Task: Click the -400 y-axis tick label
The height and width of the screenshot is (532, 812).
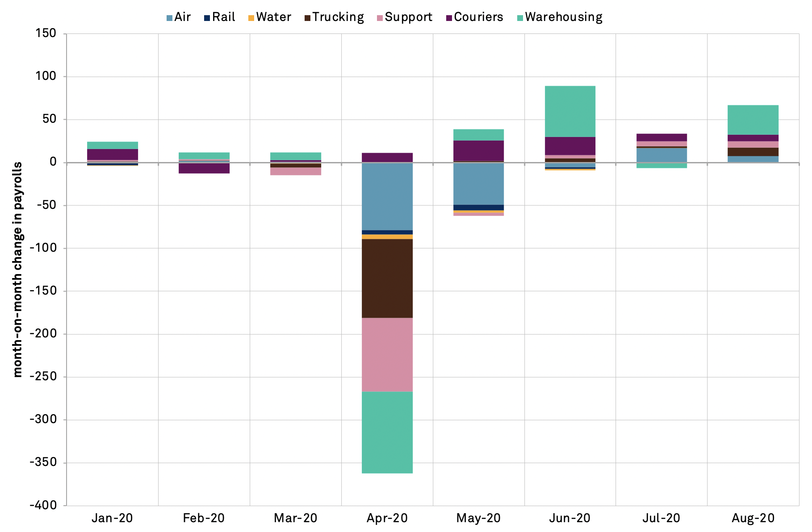Action: pyautogui.click(x=43, y=505)
